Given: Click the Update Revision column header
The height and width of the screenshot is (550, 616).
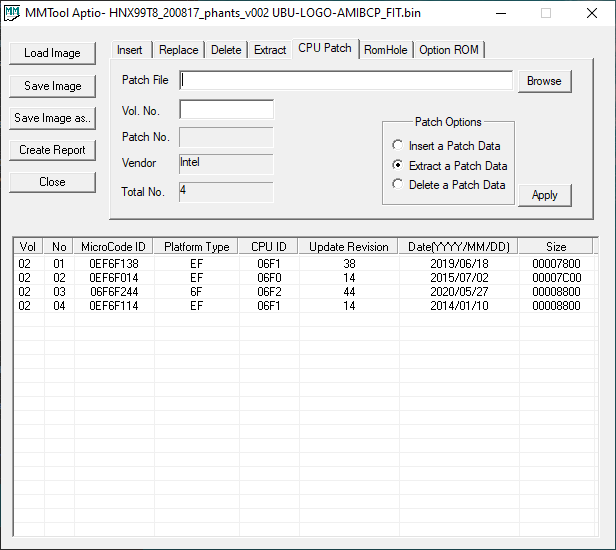Looking at the screenshot, I should [348, 247].
